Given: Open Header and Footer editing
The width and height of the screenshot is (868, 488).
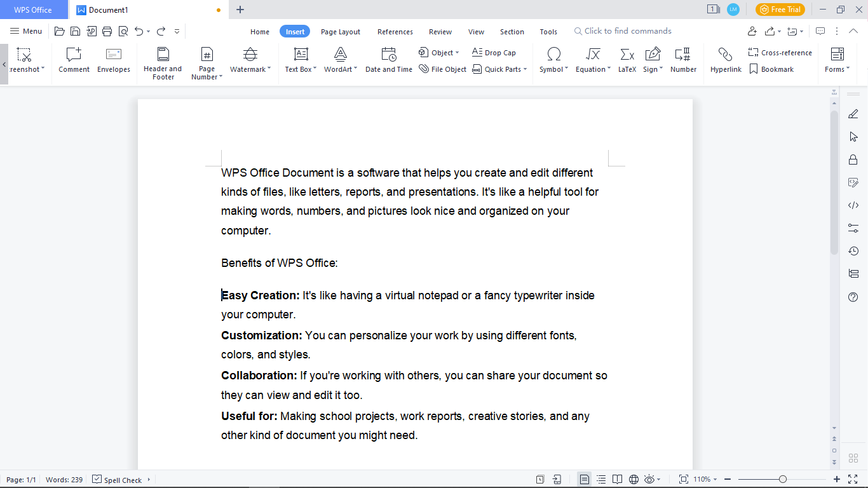Looking at the screenshot, I should pos(163,60).
